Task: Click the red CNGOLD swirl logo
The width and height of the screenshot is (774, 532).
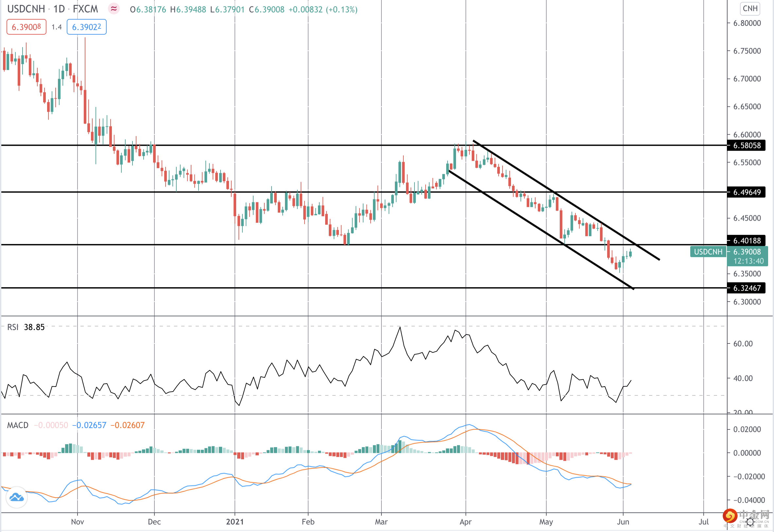Action: (x=730, y=516)
